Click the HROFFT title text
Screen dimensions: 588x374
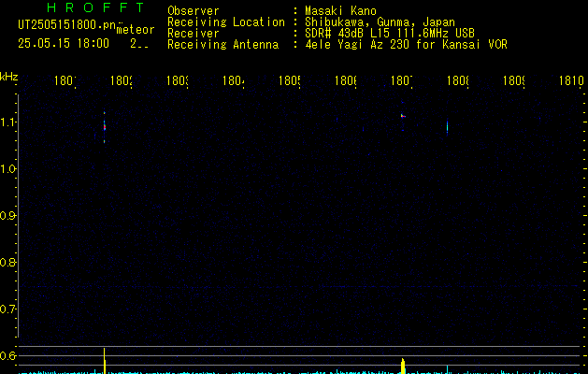95,7
